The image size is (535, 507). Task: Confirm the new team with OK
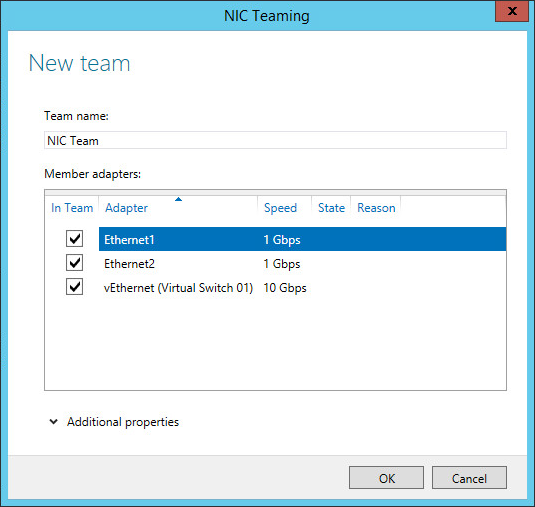(386, 478)
